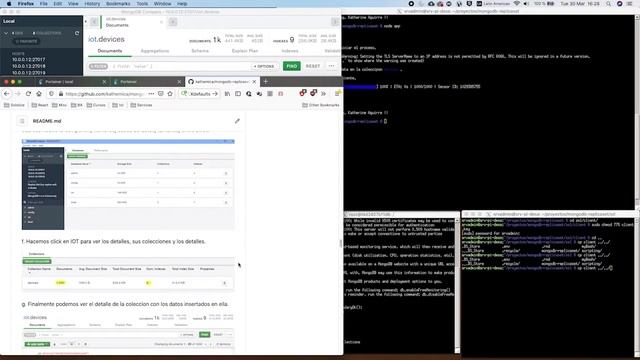Expand query Options in Compass

click(x=264, y=66)
